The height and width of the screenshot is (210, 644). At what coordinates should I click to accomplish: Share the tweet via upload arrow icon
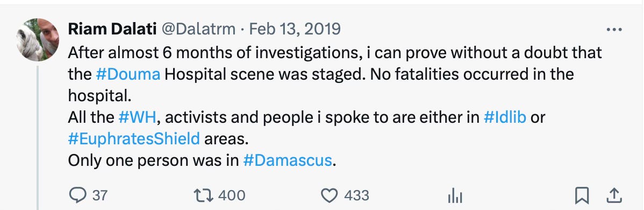click(x=613, y=195)
